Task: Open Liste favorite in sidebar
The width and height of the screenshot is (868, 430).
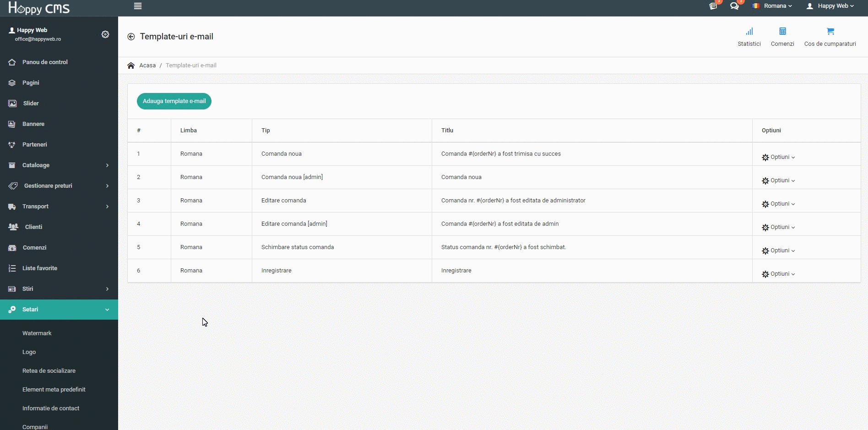Action: point(59,268)
